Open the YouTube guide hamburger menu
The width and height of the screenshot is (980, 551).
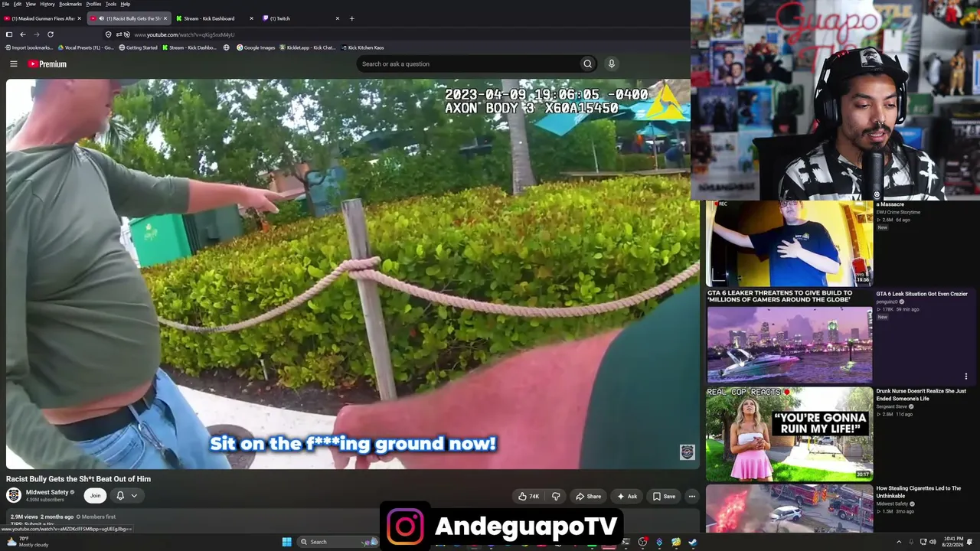point(13,64)
